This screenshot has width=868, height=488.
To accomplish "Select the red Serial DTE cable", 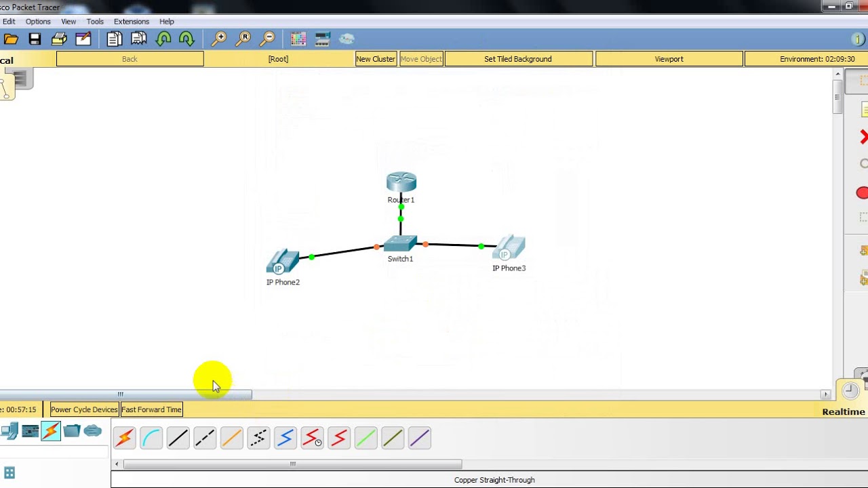I will tap(339, 439).
